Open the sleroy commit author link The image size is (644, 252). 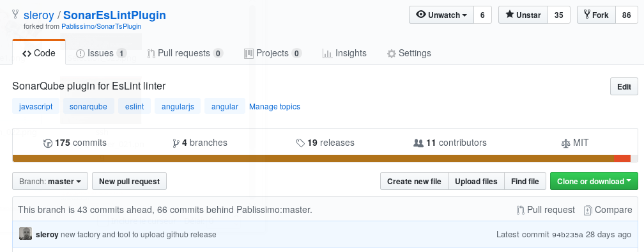pyautogui.click(x=47, y=235)
